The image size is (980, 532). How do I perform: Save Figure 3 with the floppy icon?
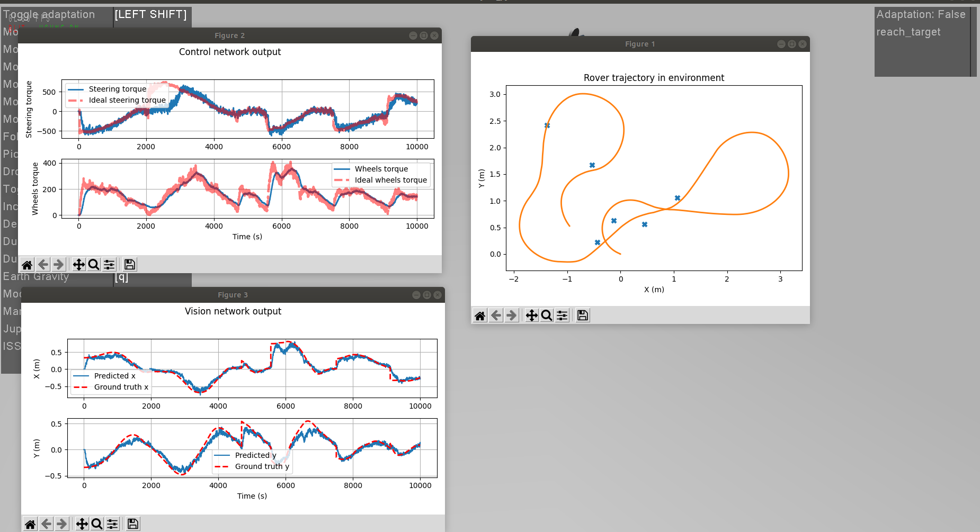[133, 524]
